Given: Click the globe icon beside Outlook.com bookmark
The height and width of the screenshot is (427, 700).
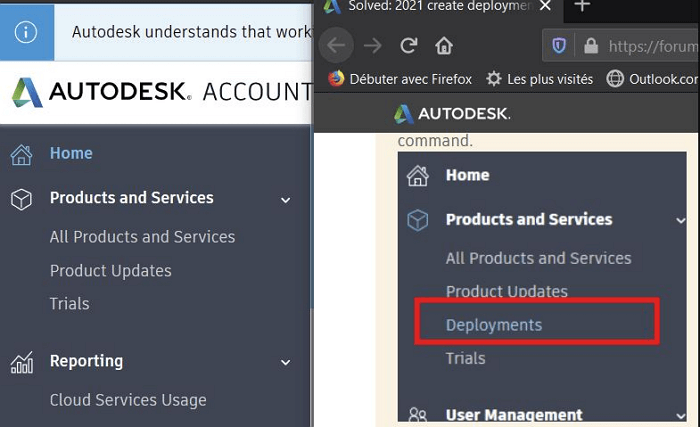Looking at the screenshot, I should click(x=615, y=79).
